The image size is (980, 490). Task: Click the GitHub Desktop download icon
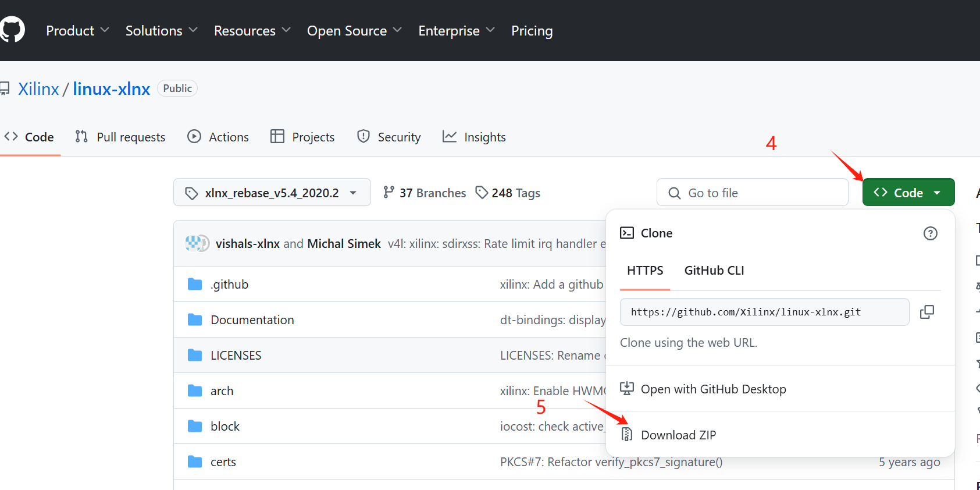click(627, 388)
